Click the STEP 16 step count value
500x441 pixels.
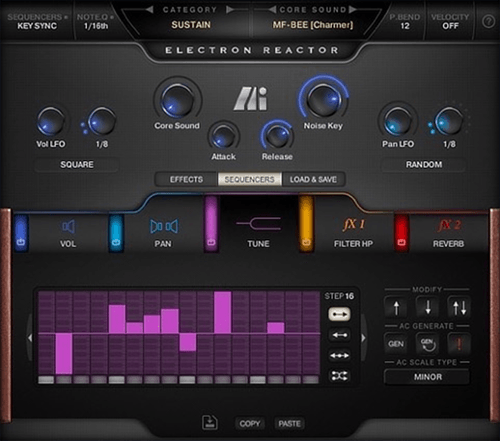339,296
